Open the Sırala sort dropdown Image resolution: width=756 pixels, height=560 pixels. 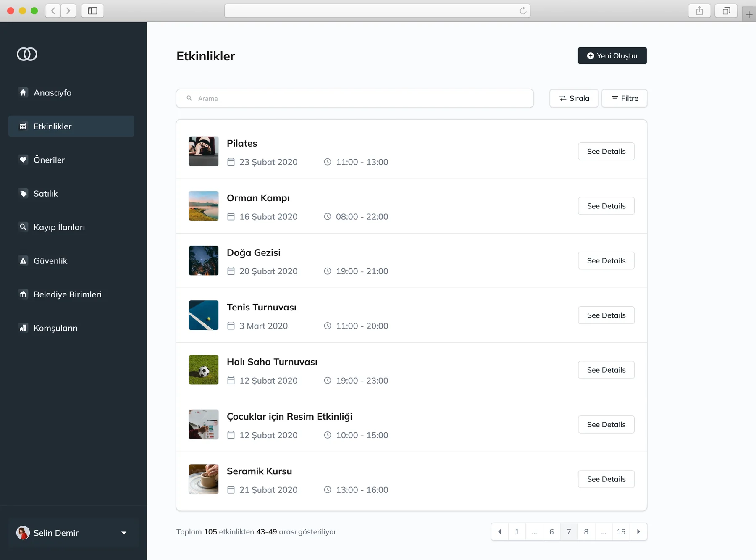tap(574, 98)
